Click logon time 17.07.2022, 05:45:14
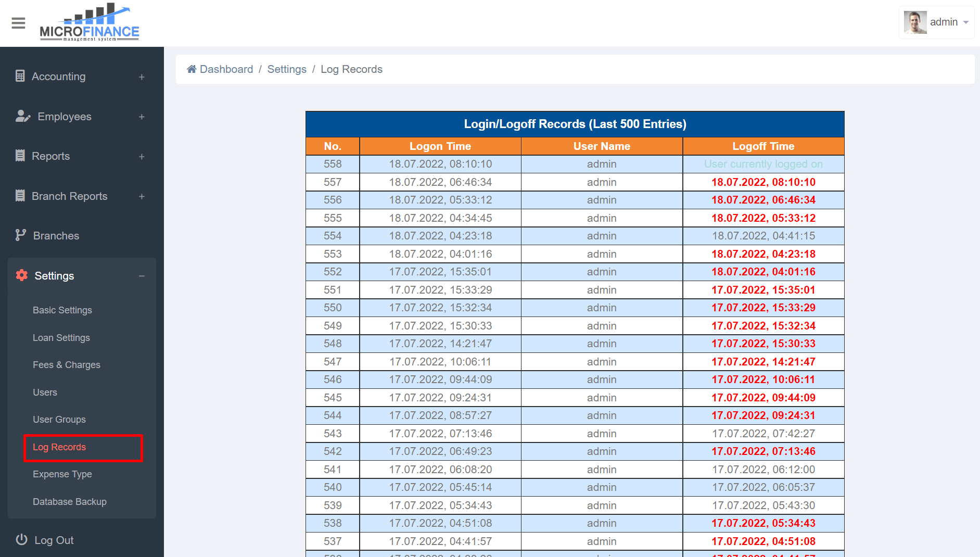 440,487
